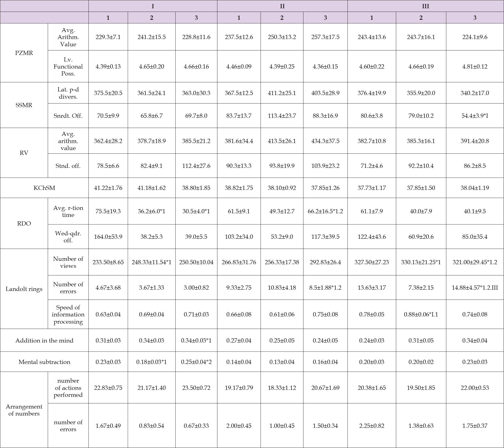The image size is (504, 448).
Task: Click the Snrdt. Off. sub-row label
Action: tap(68, 116)
